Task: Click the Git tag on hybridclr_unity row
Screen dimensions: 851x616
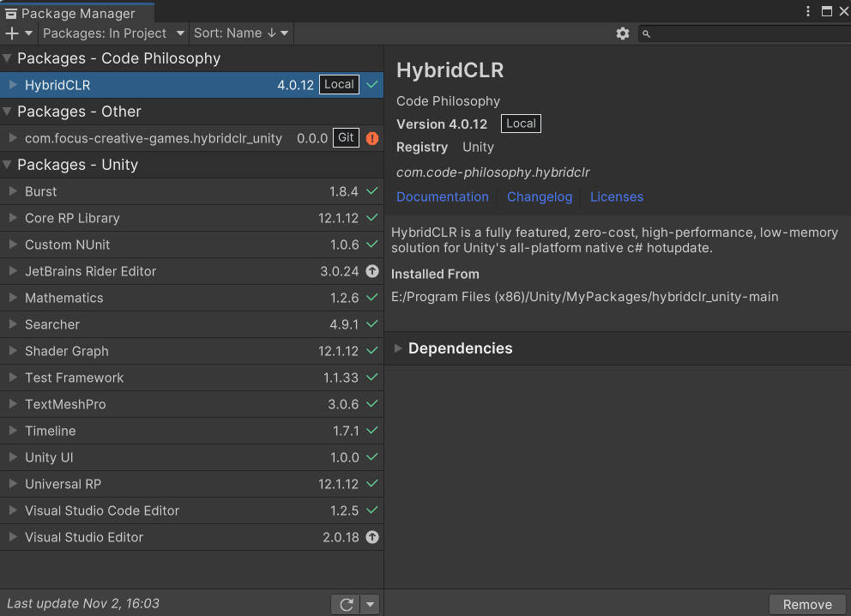Action: [346, 138]
